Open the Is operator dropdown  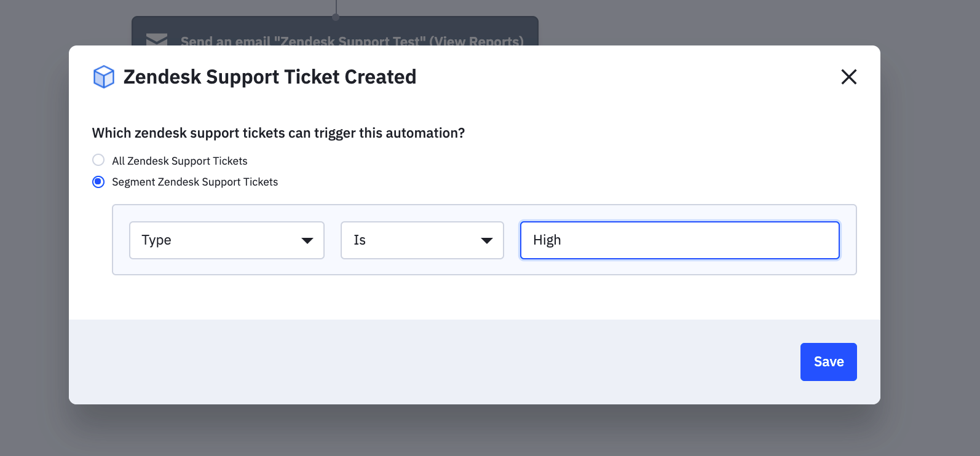[422, 240]
